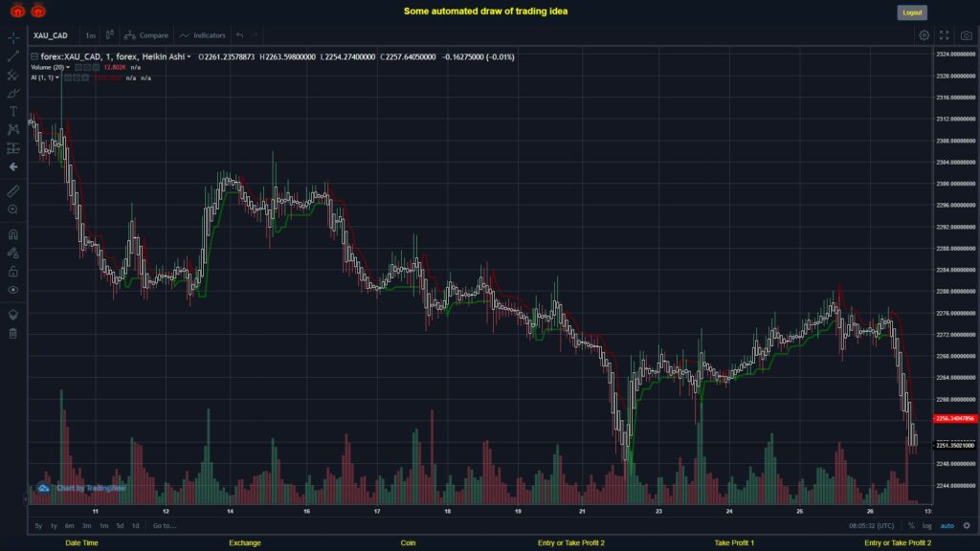Log out using the Logout button
The image size is (980, 551).
coord(912,12)
